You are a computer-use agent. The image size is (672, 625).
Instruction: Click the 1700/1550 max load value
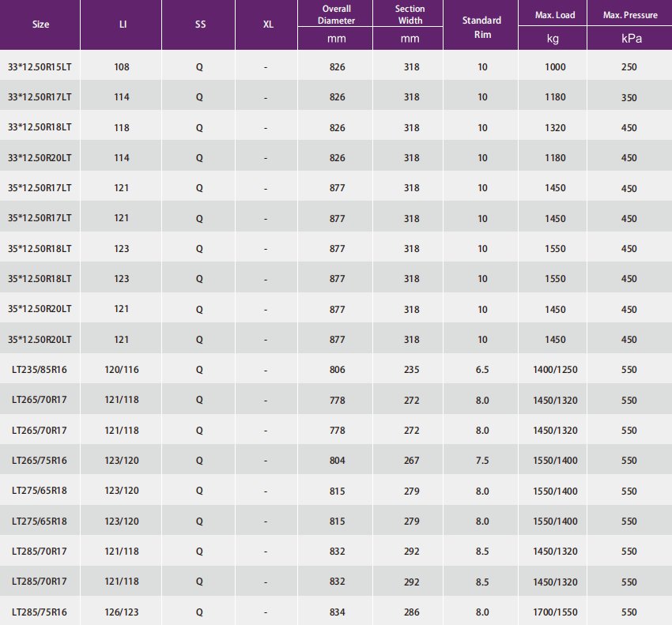click(x=556, y=612)
